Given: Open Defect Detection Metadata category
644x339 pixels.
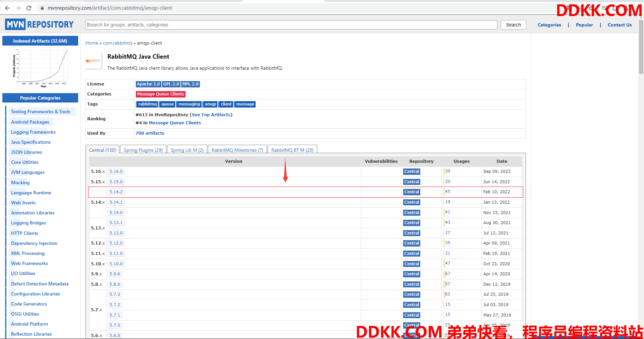Looking at the screenshot, I should [x=40, y=284].
